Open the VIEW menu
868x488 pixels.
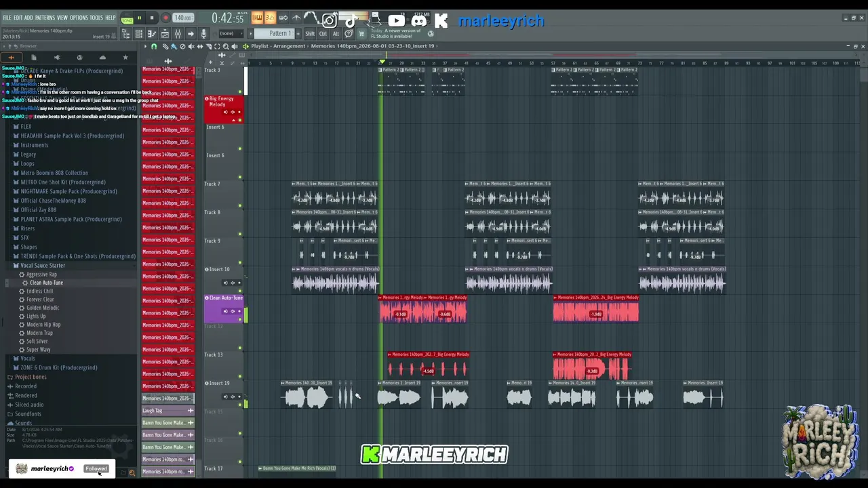(x=62, y=18)
